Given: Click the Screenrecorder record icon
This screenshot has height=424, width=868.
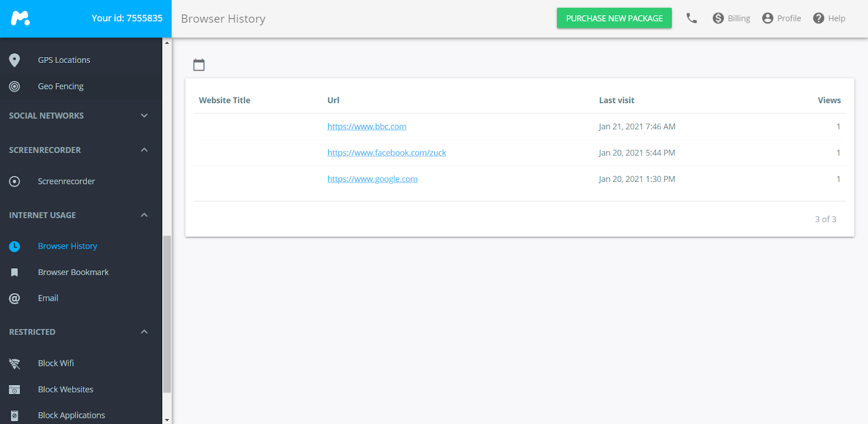Looking at the screenshot, I should 15,181.
